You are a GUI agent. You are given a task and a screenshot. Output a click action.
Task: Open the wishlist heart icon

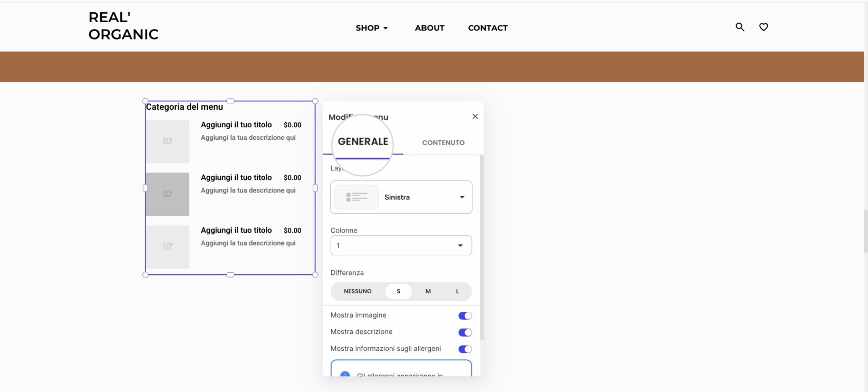click(x=764, y=27)
